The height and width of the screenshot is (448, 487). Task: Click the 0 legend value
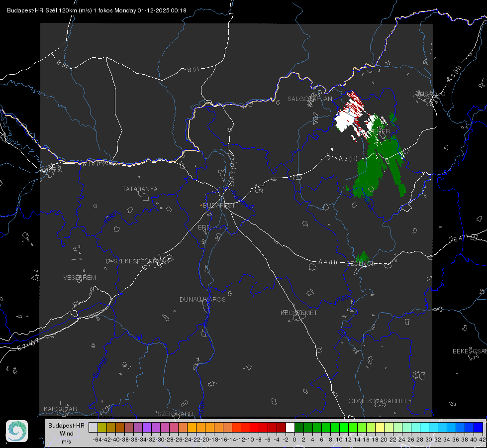(x=295, y=440)
